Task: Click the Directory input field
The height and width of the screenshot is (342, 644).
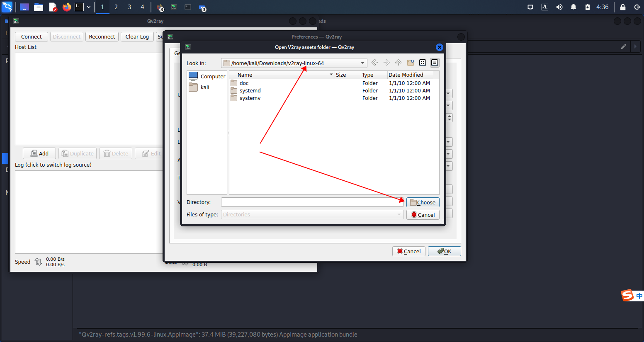Action: coord(312,202)
